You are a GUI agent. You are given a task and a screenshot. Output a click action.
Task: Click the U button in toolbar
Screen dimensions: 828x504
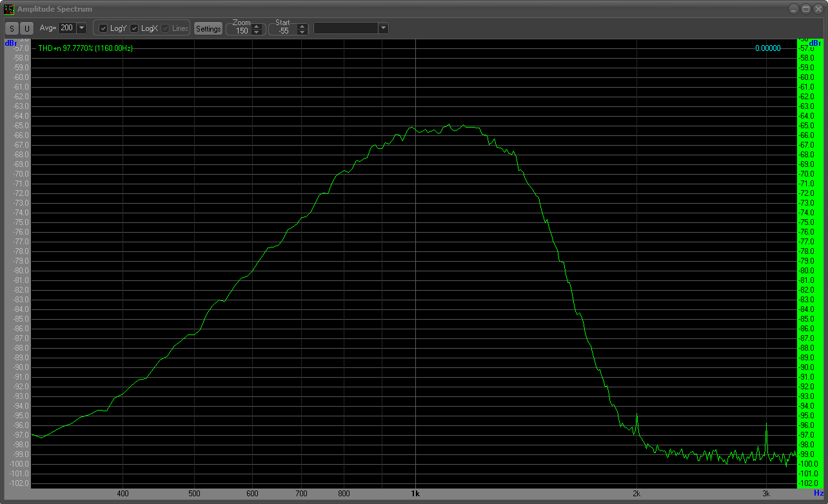[x=26, y=28]
